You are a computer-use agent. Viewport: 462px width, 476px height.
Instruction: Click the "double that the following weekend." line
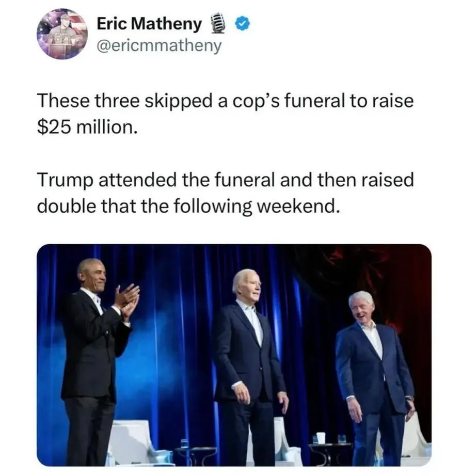tap(189, 206)
